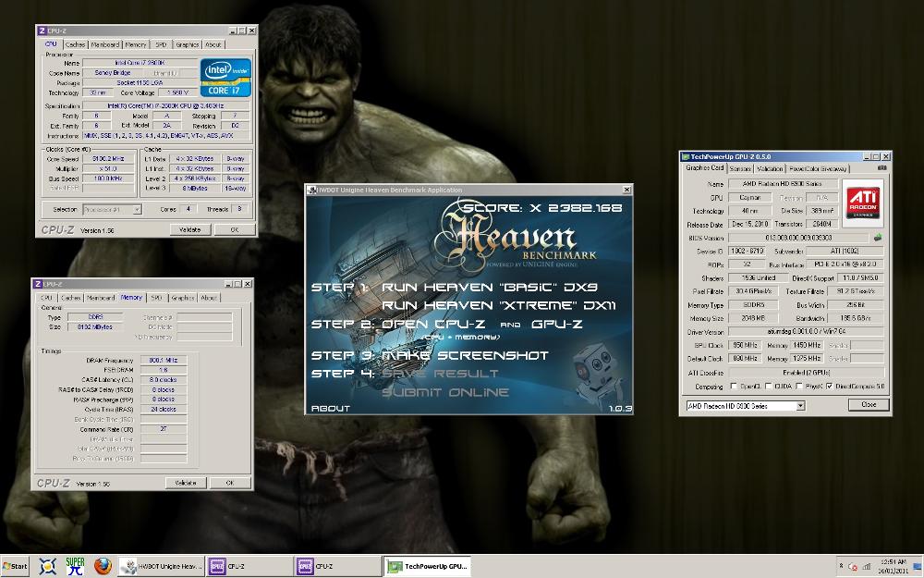This screenshot has height=578, width=924.
Task: Open SPD tab in bottom CPU-Z window
Action: [x=156, y=298]
